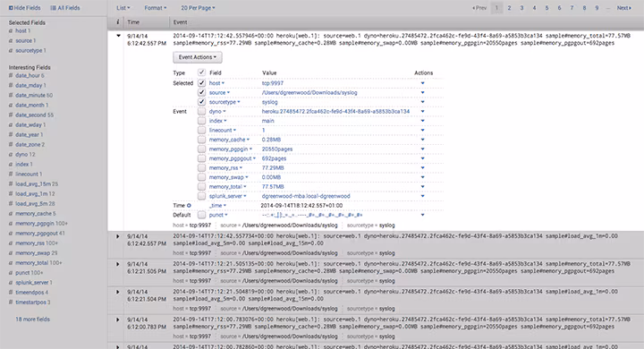644x349 pixels.
Task: Open the memory_pgpgout row actions arrow
Action: point(422,158)
